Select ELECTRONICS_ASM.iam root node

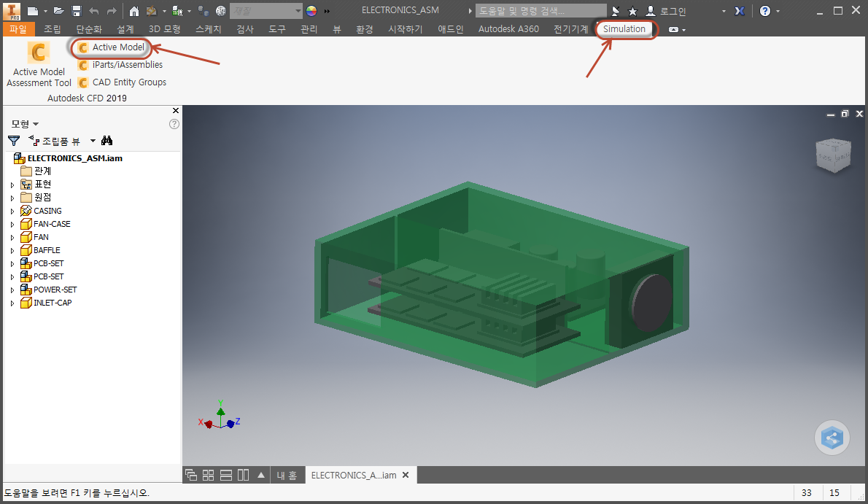68,158
